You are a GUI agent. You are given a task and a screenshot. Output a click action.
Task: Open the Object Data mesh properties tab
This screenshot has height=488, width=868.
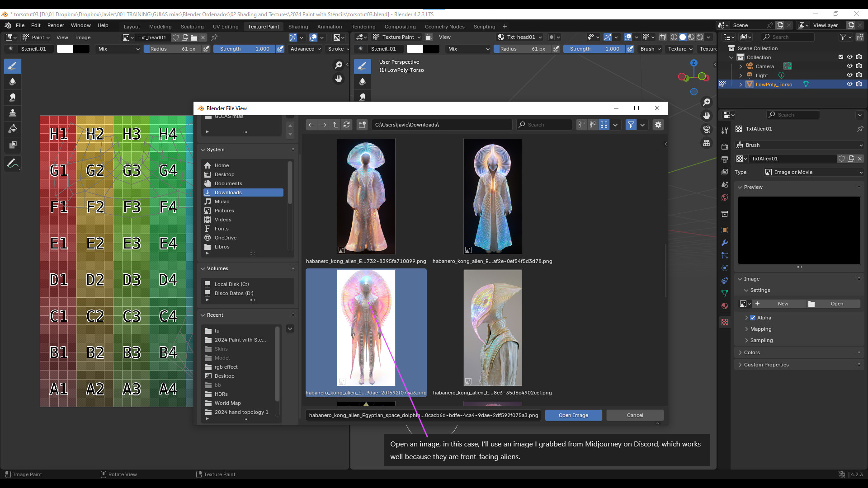[725, 293]
